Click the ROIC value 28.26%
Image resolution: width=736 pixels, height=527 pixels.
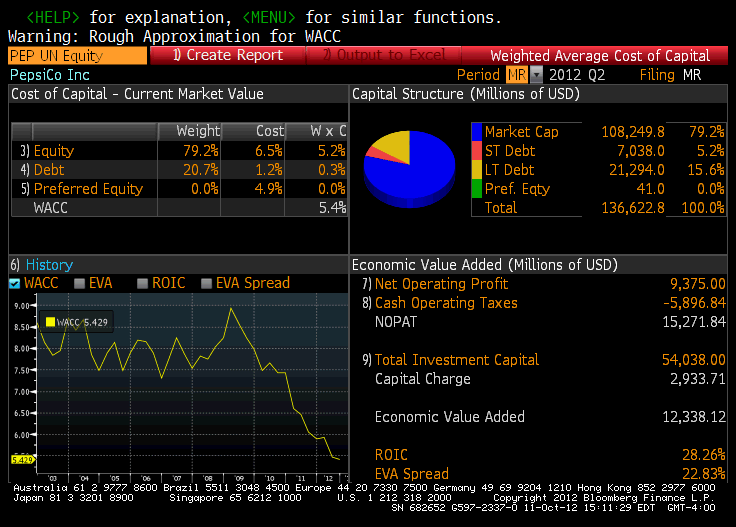pyautogui.click(x=704, y=455)
